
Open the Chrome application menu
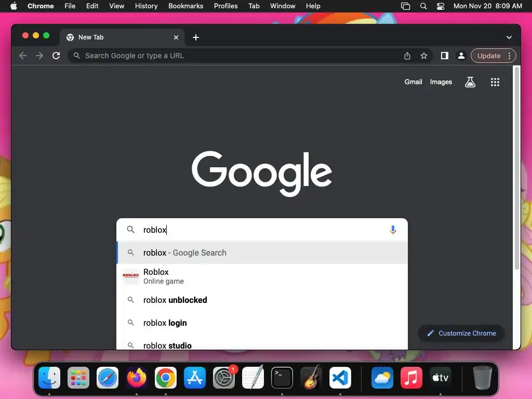tap(41, 6)
